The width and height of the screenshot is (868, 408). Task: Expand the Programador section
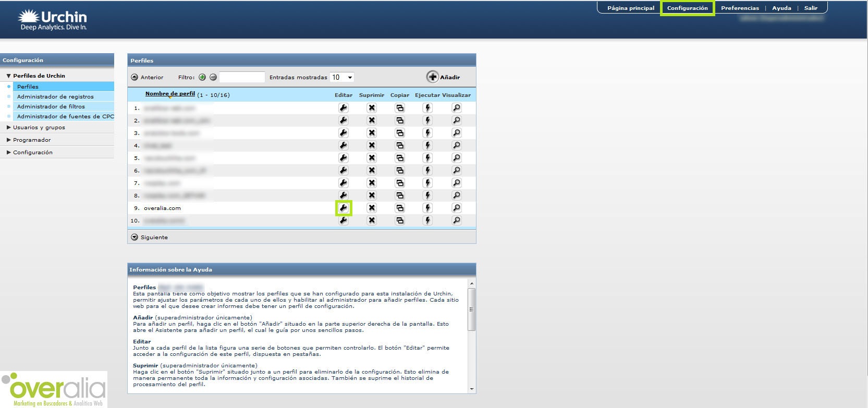[x=32, y=140]
